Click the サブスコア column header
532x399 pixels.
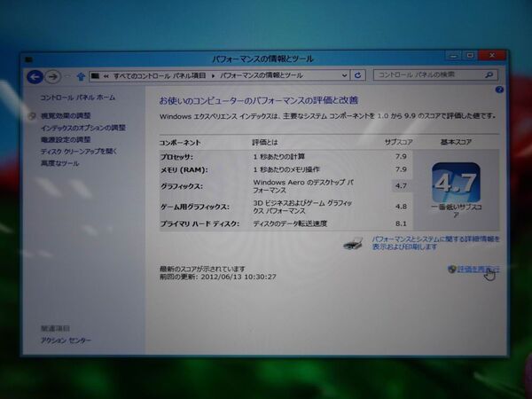tap(398, 142)
